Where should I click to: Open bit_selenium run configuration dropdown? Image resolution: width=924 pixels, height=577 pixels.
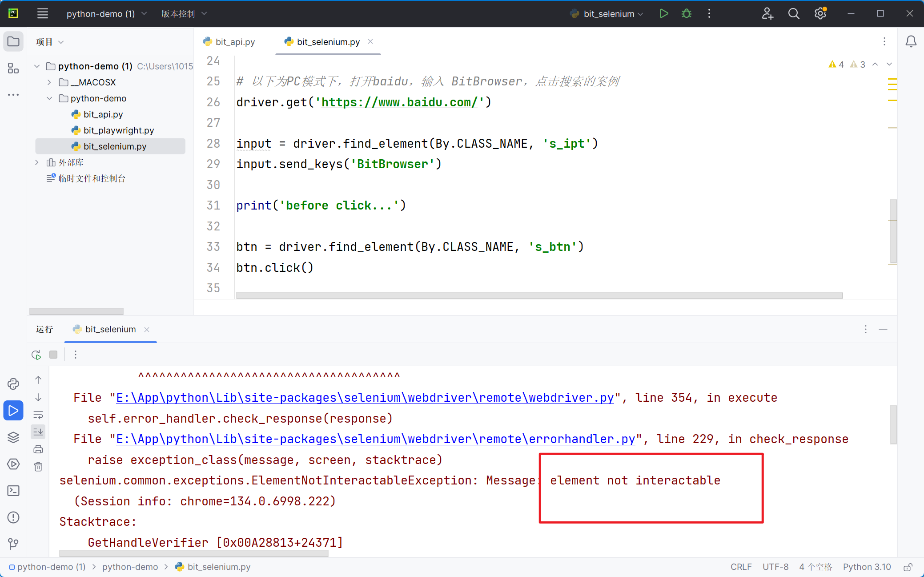pyautogui.click(x=607, y=14)
